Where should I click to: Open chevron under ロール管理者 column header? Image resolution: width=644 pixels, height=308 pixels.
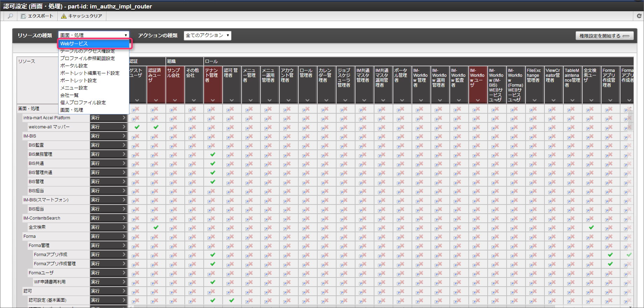[x=307, y=100]
